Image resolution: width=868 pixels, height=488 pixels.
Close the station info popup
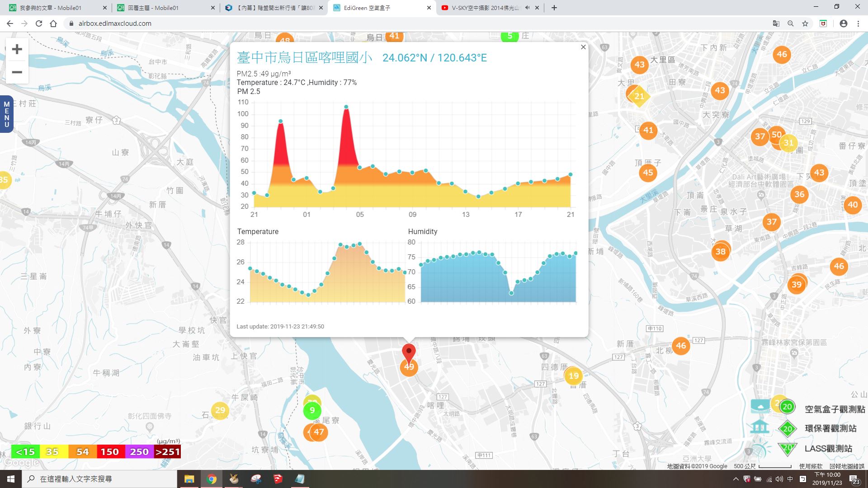(x=583, y=47)
